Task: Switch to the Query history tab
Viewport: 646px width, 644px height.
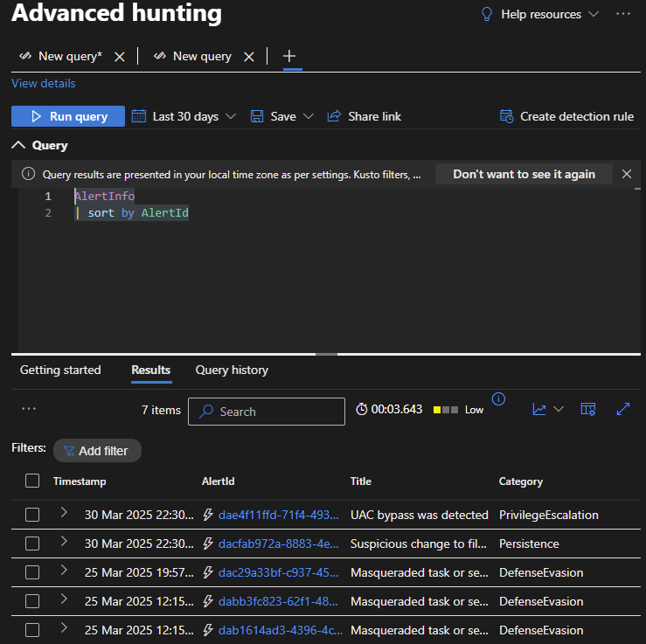Action: pos(232,370)
